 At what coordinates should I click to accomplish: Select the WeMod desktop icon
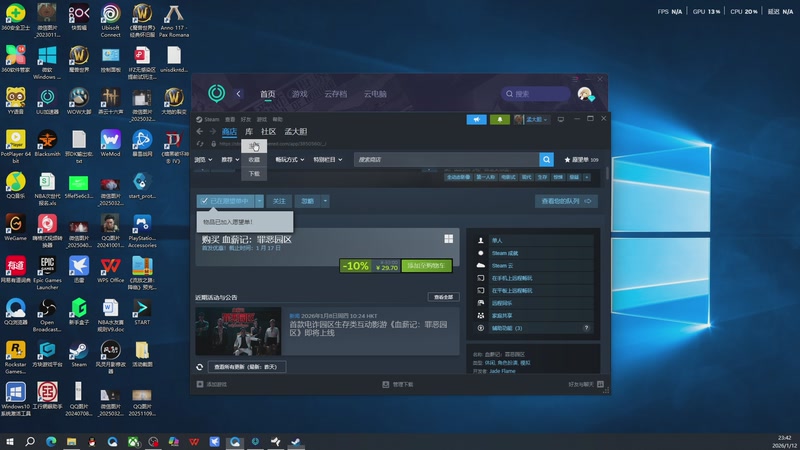coord(110,143)
